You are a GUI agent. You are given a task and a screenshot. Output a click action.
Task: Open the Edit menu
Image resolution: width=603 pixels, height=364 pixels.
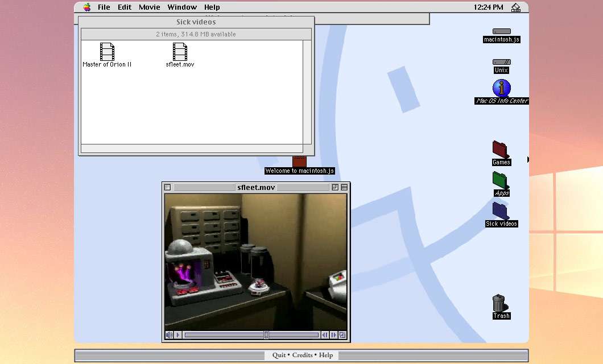click(124, 7)
